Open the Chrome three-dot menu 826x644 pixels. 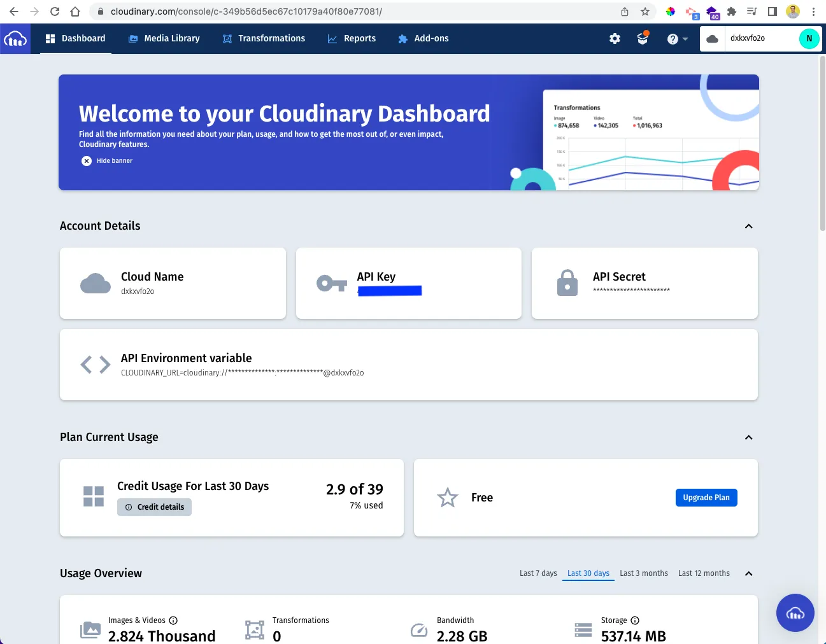[813, 11]
